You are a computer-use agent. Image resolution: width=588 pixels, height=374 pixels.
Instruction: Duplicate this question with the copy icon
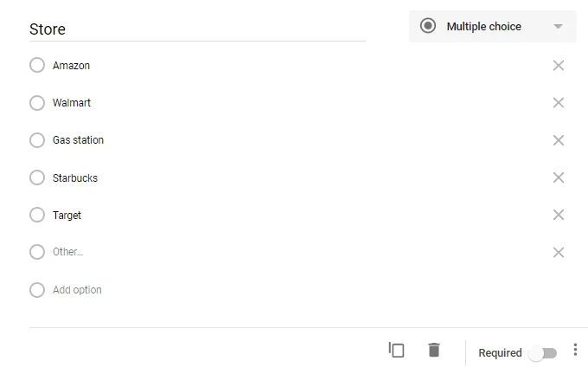click(x=397, y=350)
